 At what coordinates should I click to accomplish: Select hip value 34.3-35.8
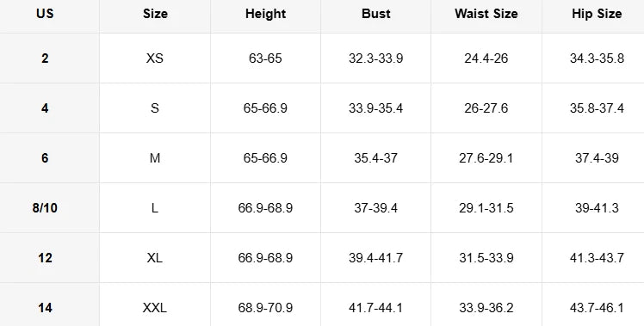[597, 58]
